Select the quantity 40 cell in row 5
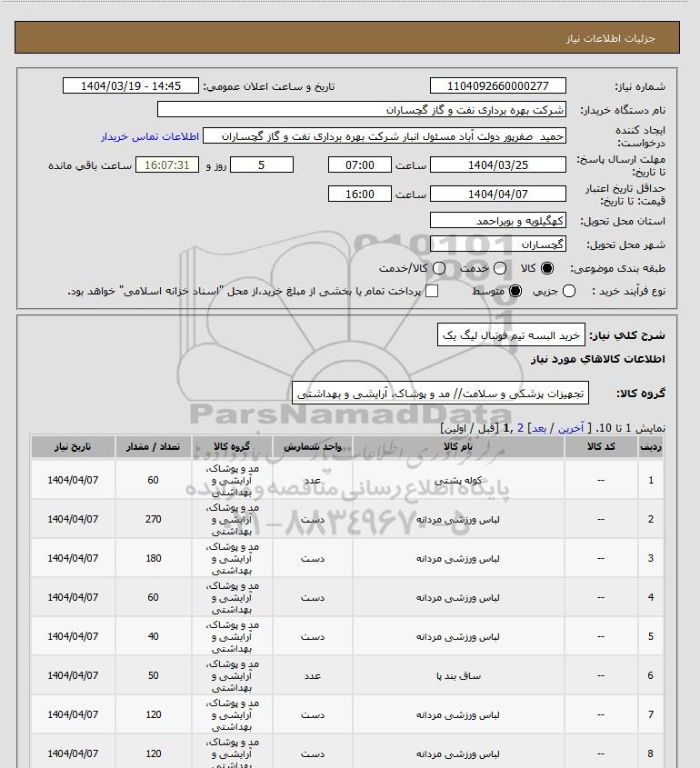 pyautogui.click(x=154, y=636)
